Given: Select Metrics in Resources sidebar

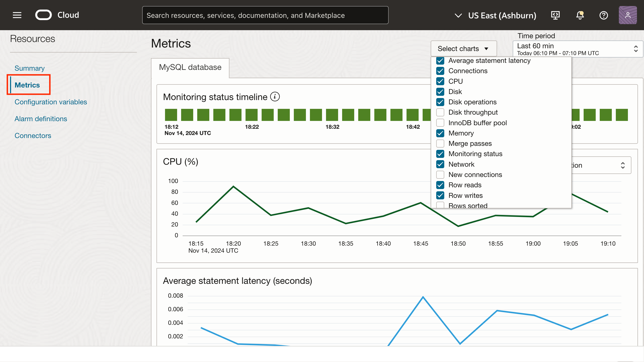Looking at the screenshot, I should click(27, 85).
